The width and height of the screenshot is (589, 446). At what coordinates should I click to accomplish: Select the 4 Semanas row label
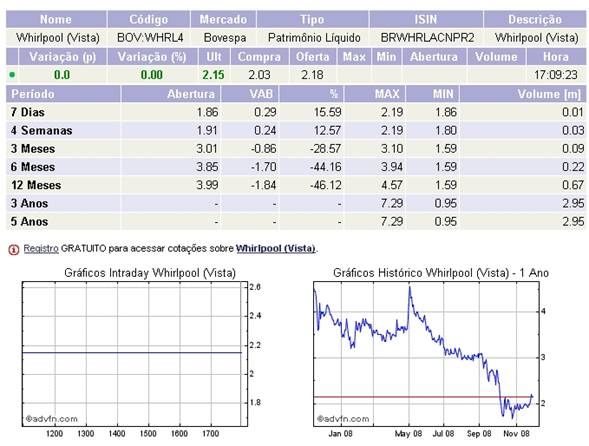point(41,130)
